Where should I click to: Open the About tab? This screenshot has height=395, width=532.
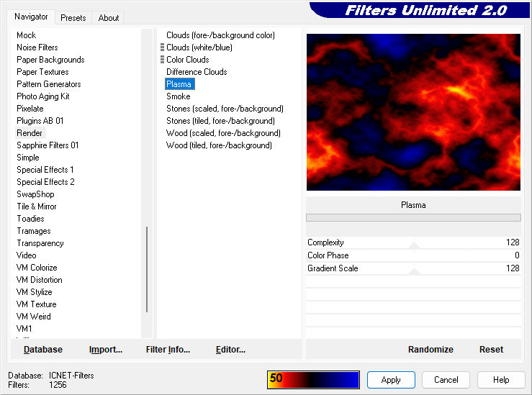tap(108, 18)
